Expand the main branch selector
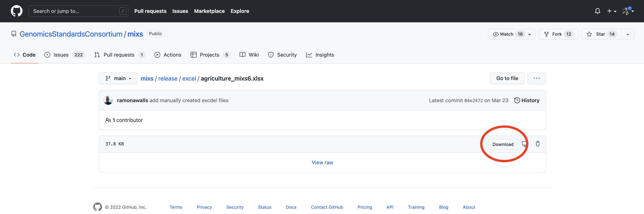Viewport: 644px width, 214px height. tap(118, 78)
